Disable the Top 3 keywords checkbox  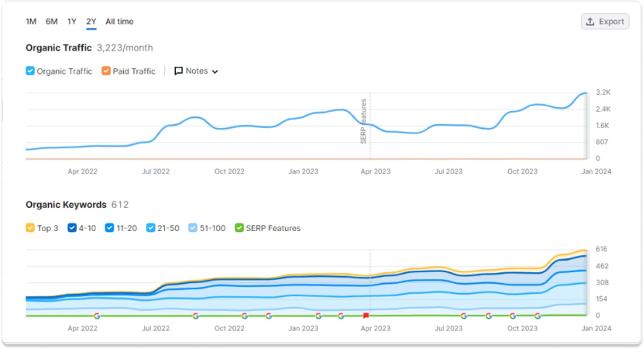coord(30,228)
